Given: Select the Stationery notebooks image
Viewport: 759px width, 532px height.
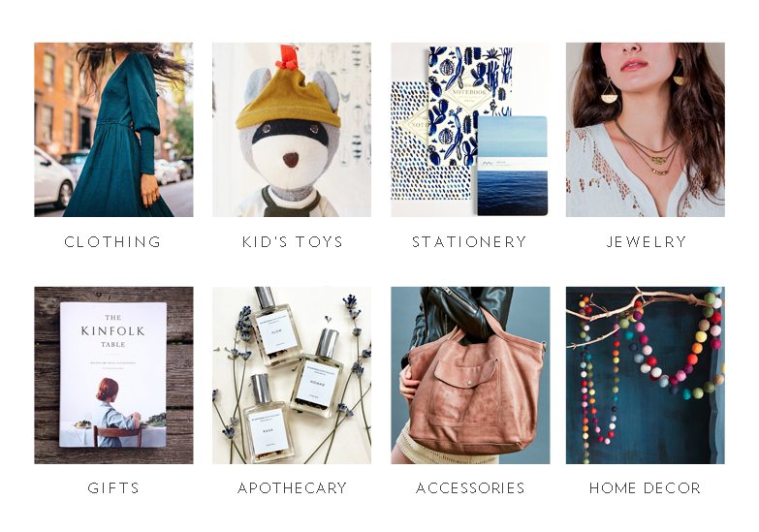Looking at the screenshot, I should pos(470,130).
